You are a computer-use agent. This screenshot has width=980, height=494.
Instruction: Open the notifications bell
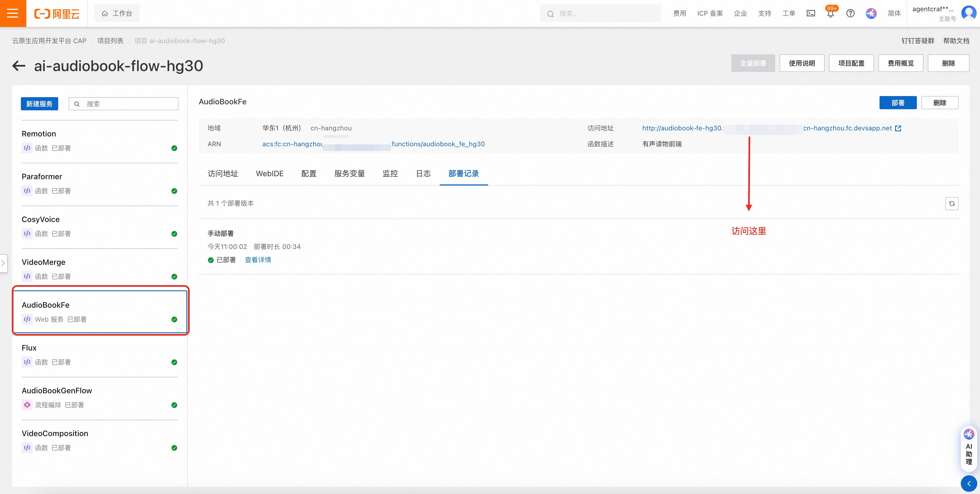(830, 13)
